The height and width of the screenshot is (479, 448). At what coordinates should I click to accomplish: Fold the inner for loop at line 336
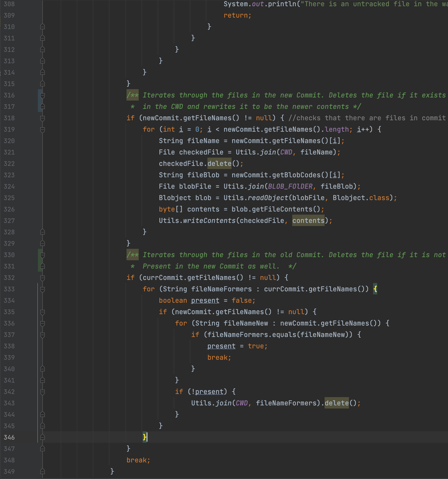43,323
